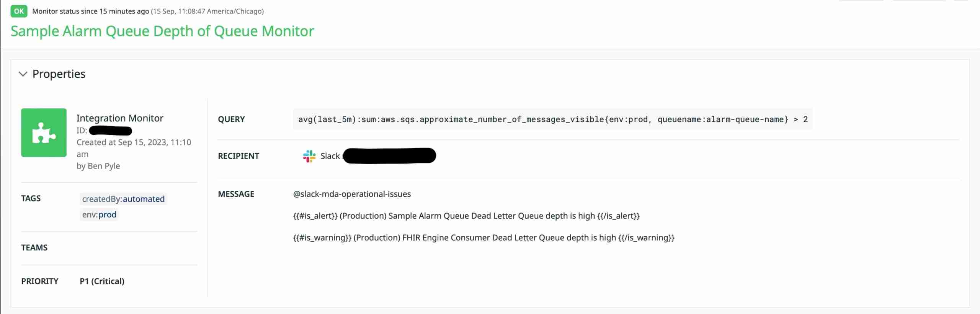Select the env:prod tag

click(x=99, y=214)
